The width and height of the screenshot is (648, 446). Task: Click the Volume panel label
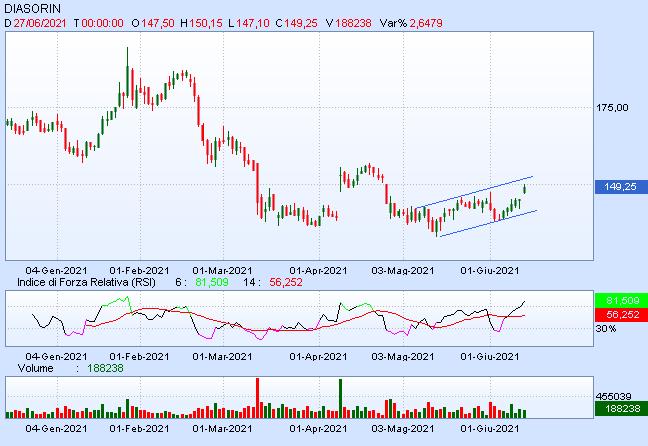click(36, 368)
